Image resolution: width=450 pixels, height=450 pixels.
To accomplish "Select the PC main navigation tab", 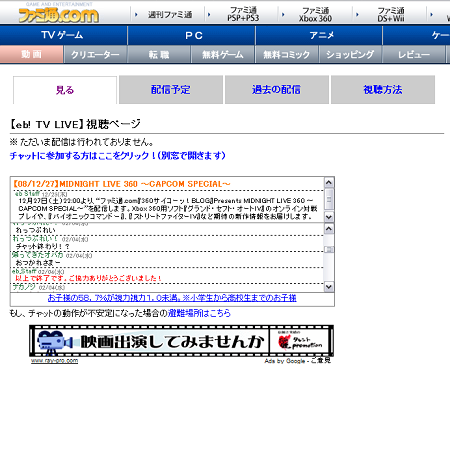I will [191, 35].
